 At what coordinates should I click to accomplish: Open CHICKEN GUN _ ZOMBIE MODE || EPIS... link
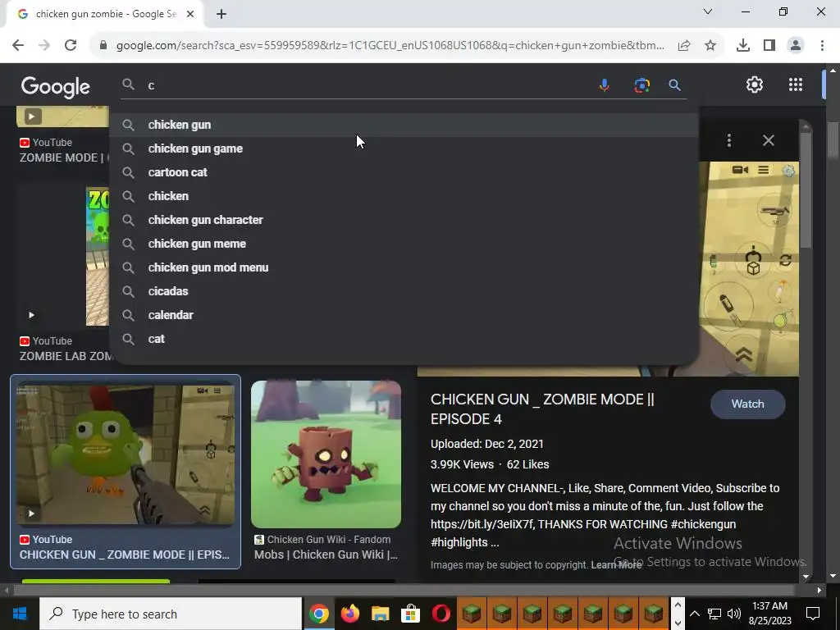pos(125,555)
